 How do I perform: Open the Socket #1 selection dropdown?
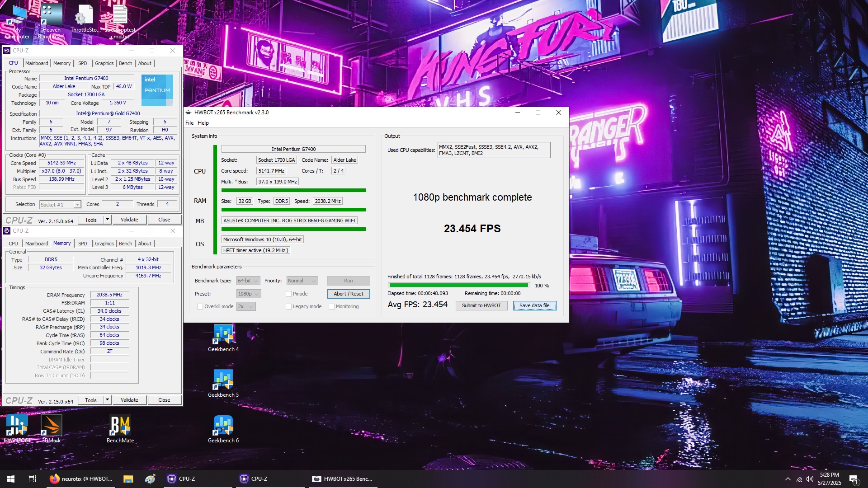[x=61, y=205]
